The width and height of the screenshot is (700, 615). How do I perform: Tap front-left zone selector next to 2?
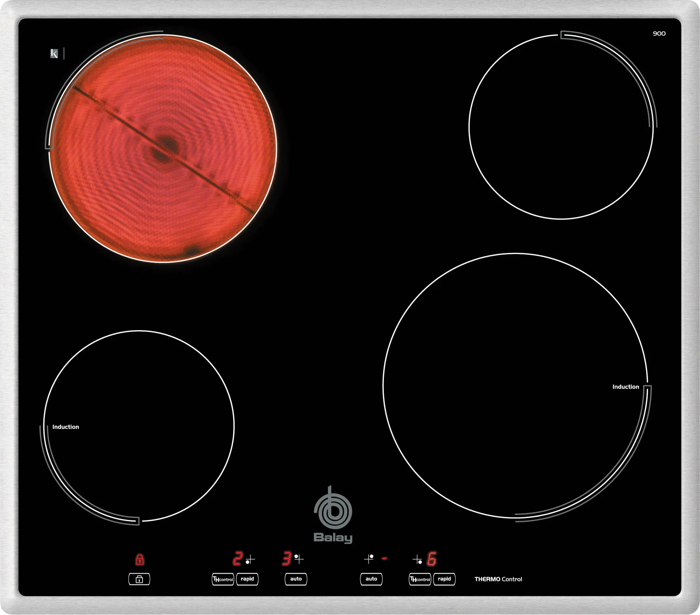[x=250, y=560]
